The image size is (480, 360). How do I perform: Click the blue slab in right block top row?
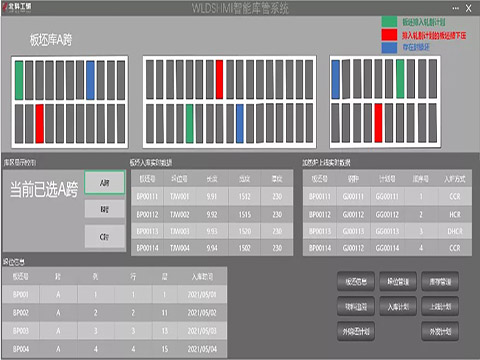click(336, 79)
